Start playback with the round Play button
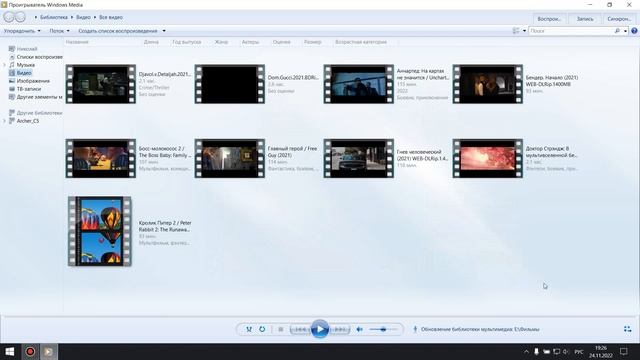640x360 pixels. coord(320,329)
